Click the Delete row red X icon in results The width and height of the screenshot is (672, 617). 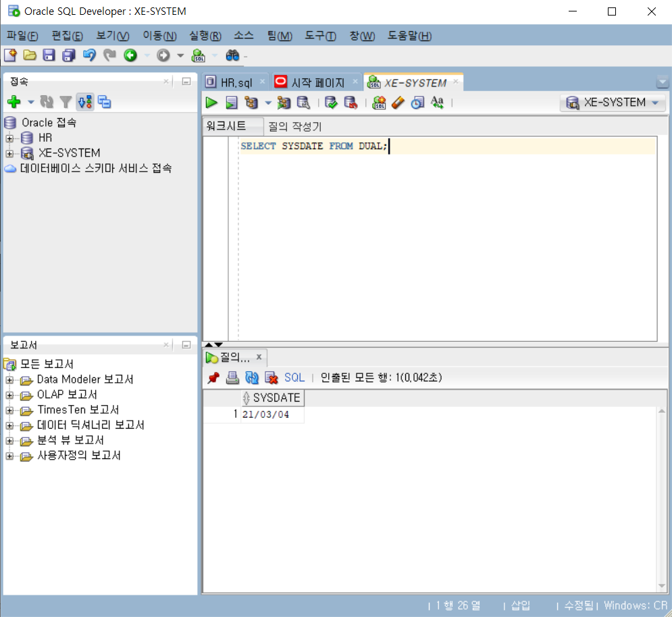coord(272,377)
